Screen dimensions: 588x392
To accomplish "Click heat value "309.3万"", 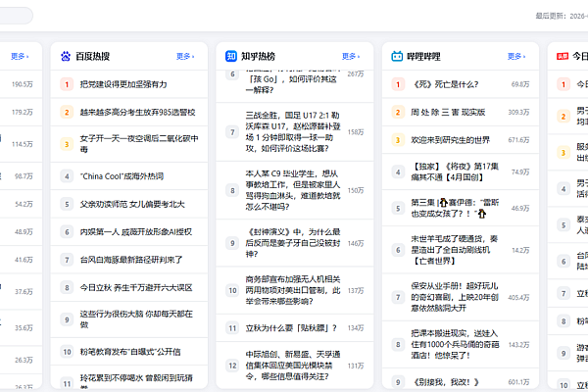I will click(519, 112).
